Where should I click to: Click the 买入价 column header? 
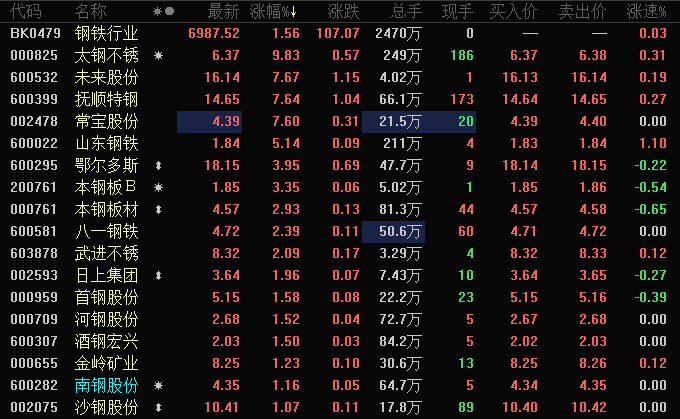click(x=513, y=12)
